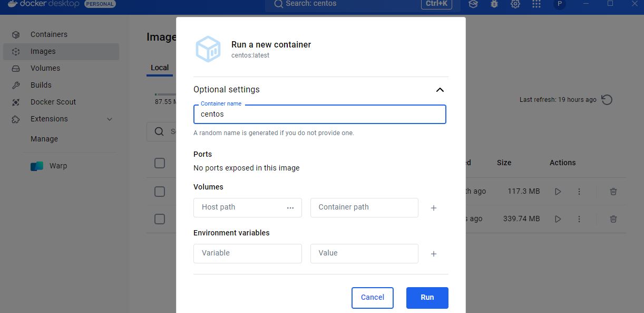Click the Container name input field

[x=320, y=115]
